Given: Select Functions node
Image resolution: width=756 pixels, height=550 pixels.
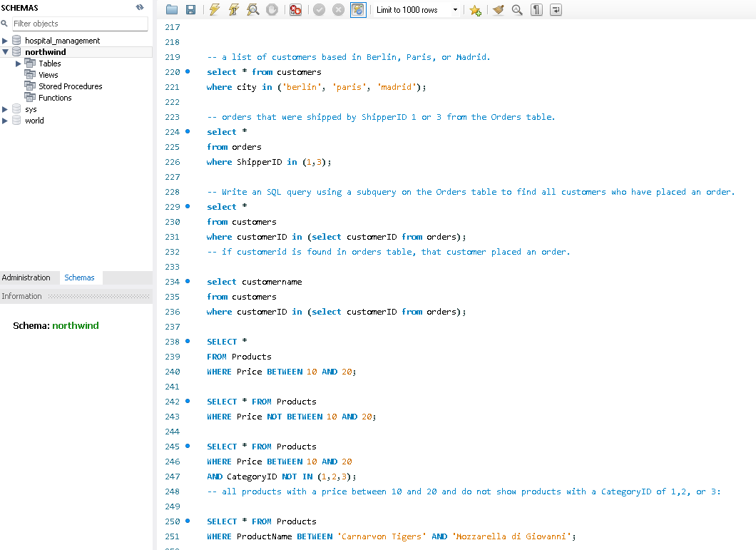Looking at the screenshot, I should point(55,98).
